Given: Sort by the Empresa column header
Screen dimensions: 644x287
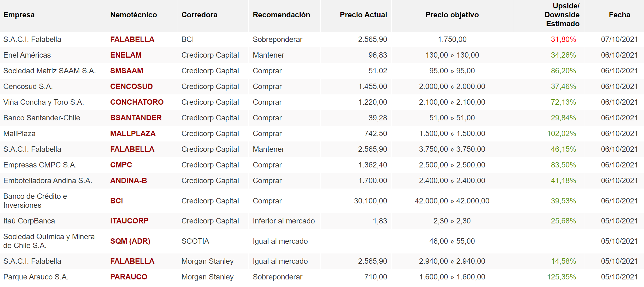Looking at the screenshot, I should [19, 15].
